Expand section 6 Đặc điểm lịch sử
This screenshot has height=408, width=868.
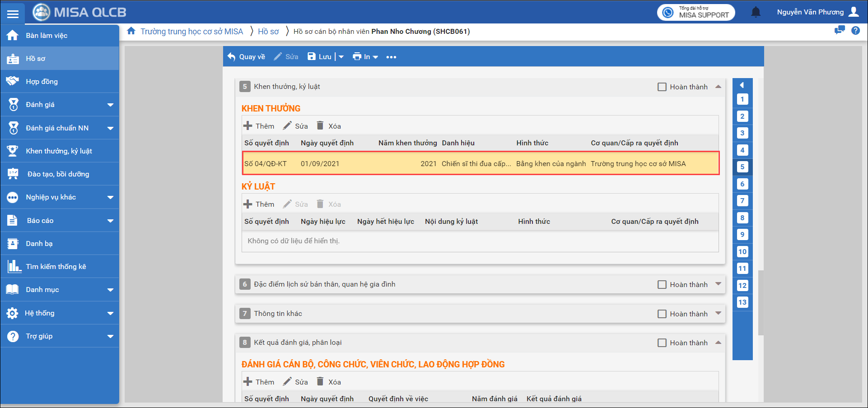(x=718, y=284)
